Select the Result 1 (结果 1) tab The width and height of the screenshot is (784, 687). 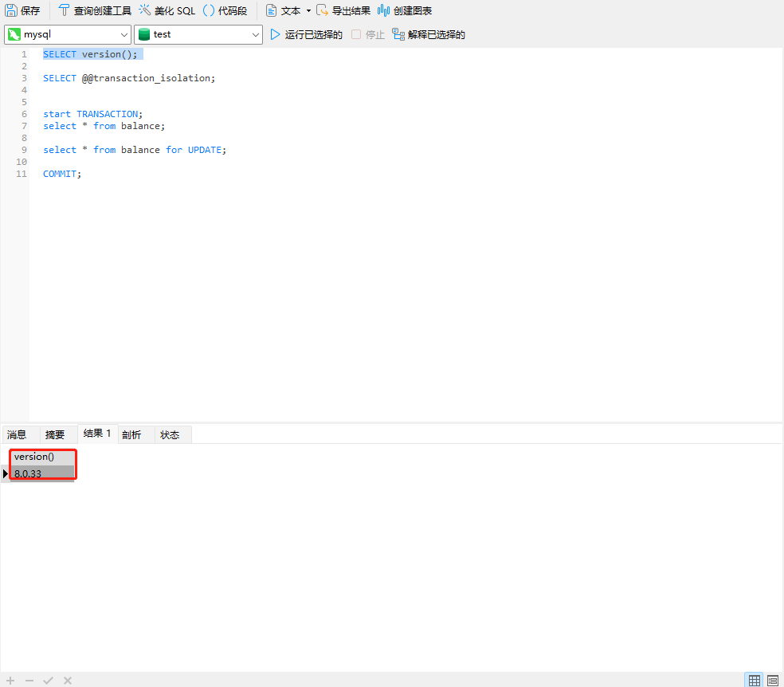(97, 434)
